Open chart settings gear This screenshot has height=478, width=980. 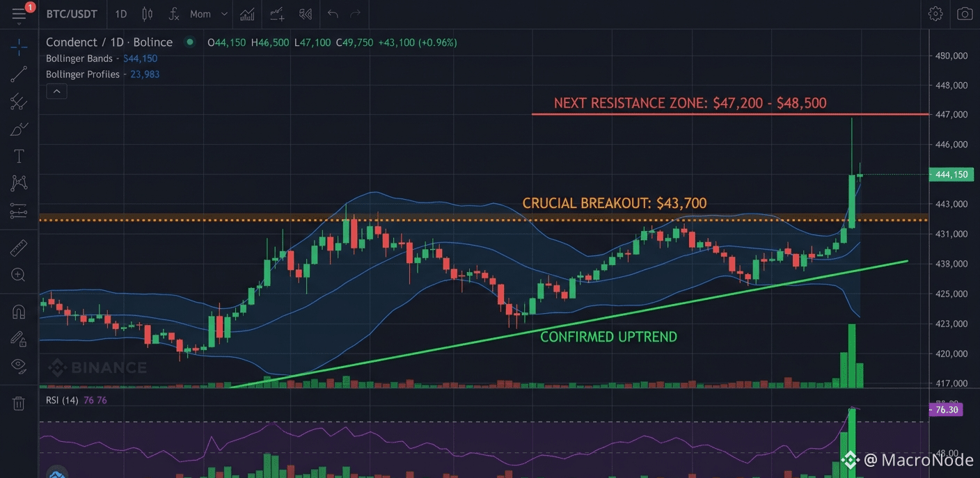[x=935, y=14]
